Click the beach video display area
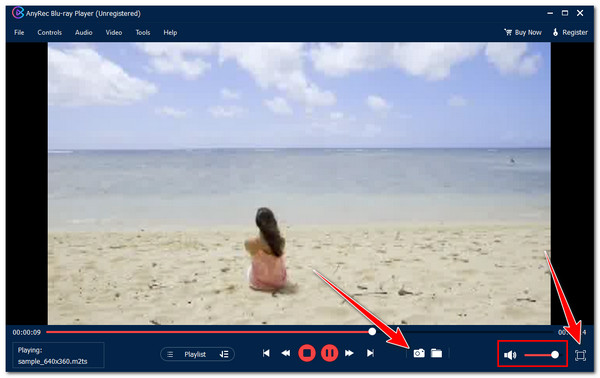The height and width of the screenshot is (378, 600). tap(299, 184)
